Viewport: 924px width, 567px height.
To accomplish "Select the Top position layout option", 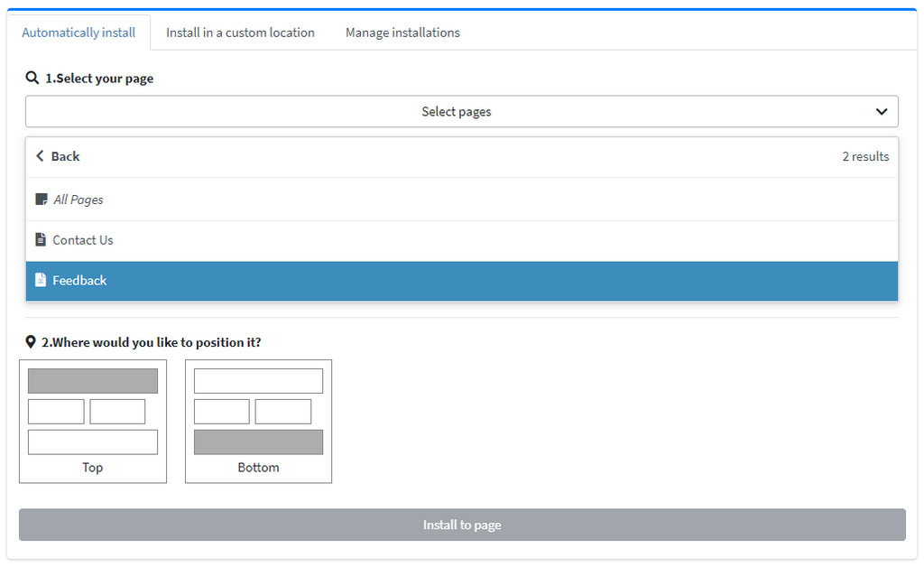I will pyautogui.click(x=93, y=422).
